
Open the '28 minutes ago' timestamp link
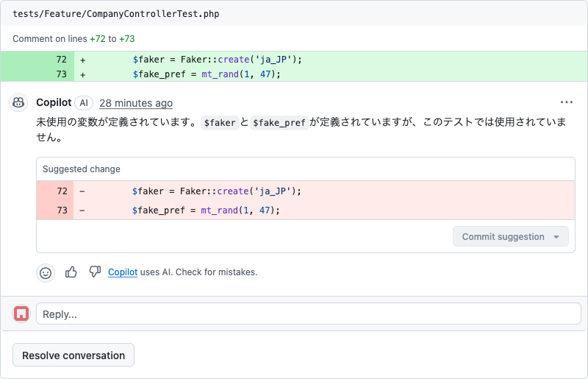pyautogui.click(x=136, y=103)
